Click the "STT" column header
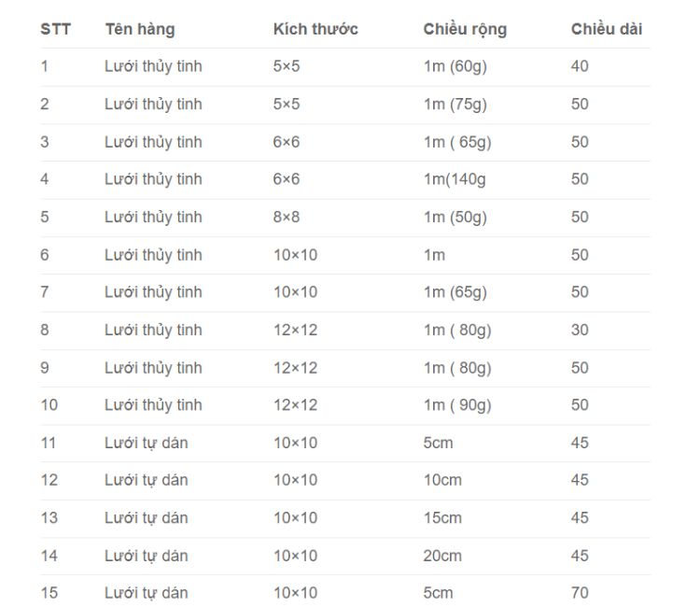 tap(55, 29)
